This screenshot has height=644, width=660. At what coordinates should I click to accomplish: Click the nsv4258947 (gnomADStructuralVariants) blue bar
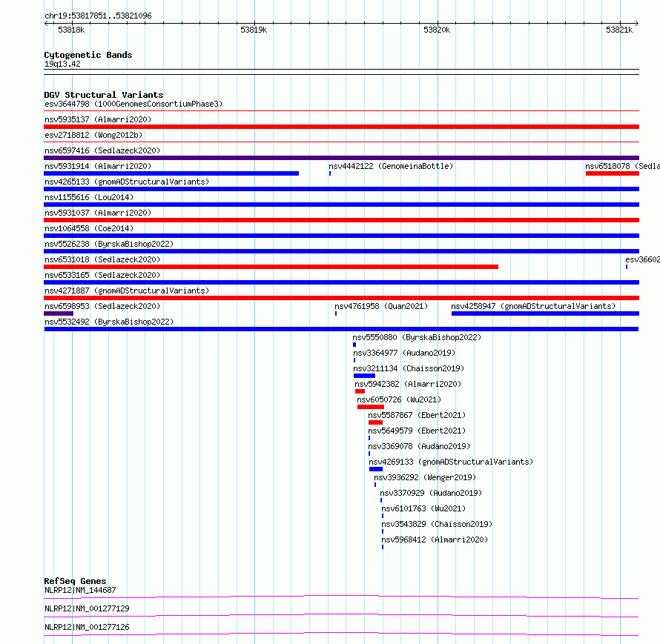545,313
